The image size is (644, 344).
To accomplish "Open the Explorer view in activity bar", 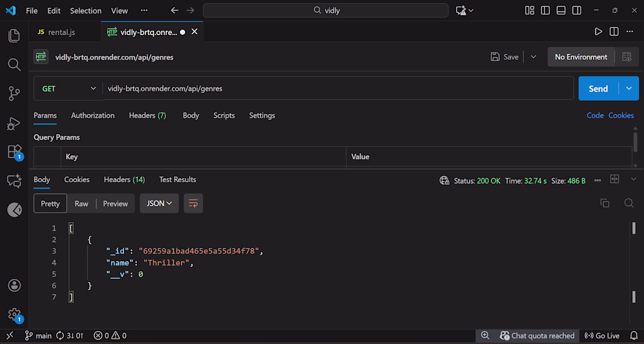I will (x=14, y=36).
